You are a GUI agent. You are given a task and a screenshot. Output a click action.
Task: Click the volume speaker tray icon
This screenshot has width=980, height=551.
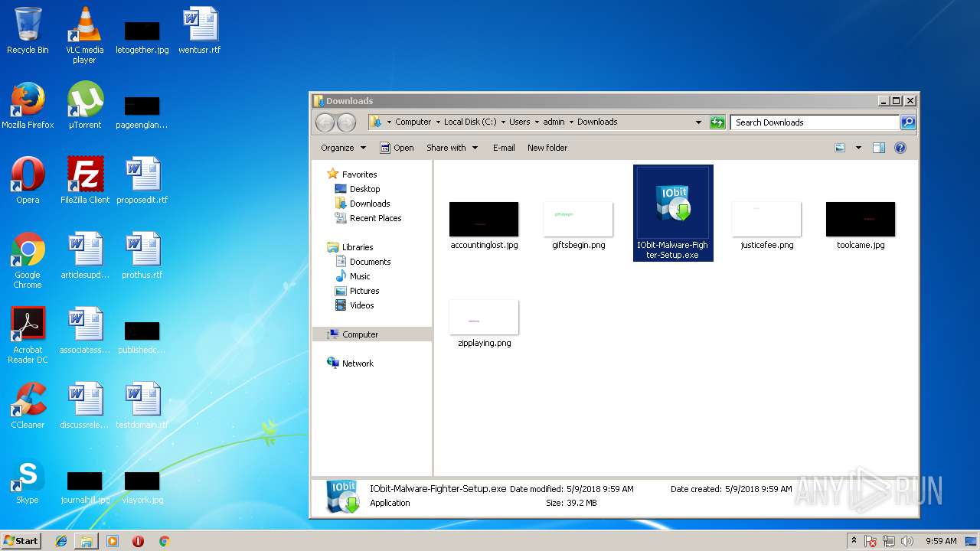tap(909, 541)
